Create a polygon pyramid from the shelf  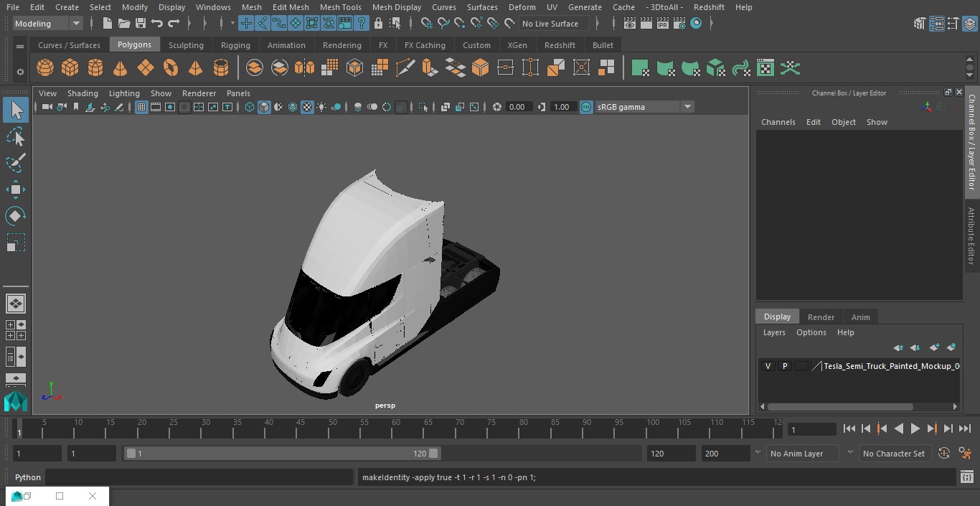pyautogui.click(x=195, y=68)
